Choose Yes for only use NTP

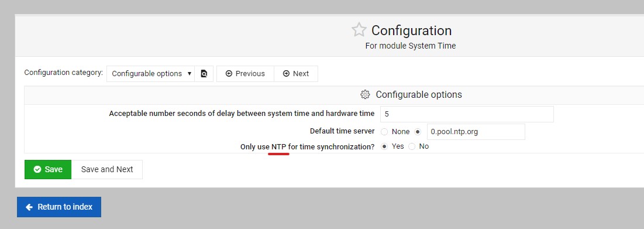coord(384,146)
